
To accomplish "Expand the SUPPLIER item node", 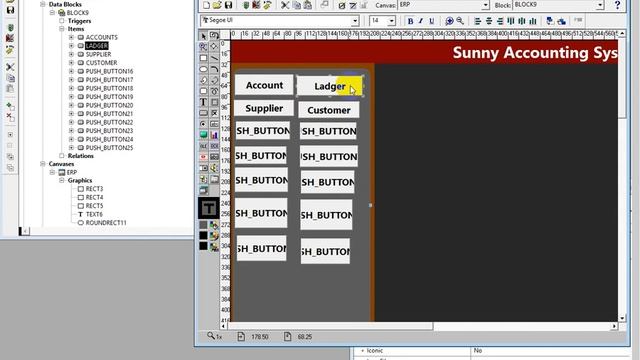I will click(x=71, y=54).
